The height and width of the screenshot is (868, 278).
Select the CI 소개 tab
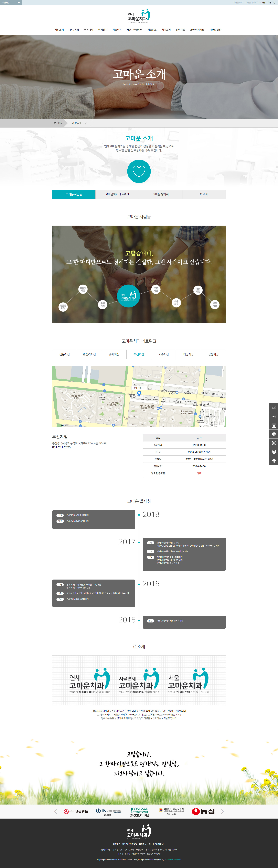pos(204,194)
